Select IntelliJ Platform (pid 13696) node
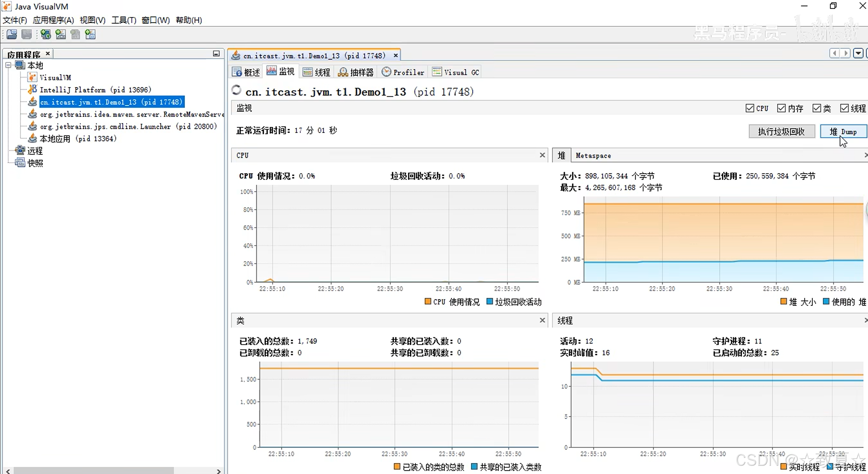Viewport: 868px width, 474px height. point(95,90)
